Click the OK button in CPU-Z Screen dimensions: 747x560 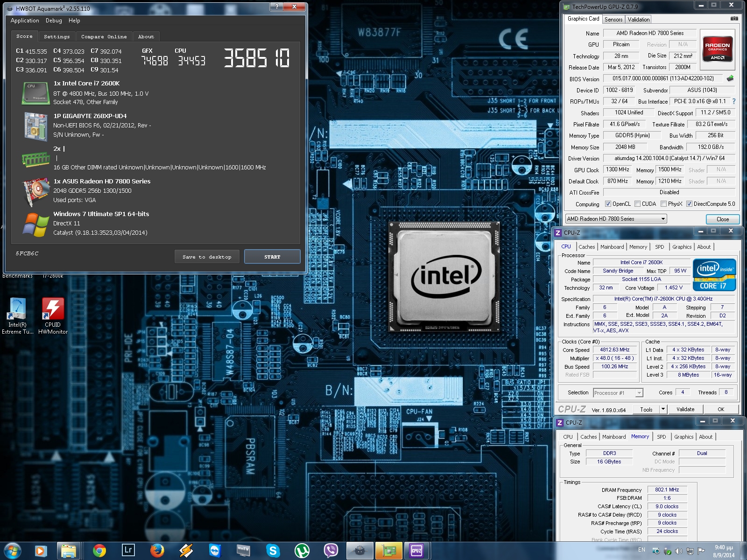(x=721, y=409)
